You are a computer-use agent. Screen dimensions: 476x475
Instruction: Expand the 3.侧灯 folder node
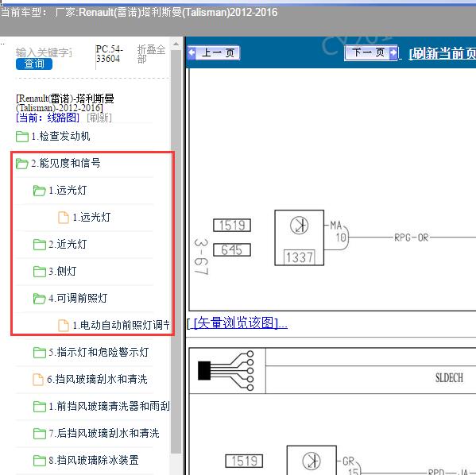click(63, 272)
